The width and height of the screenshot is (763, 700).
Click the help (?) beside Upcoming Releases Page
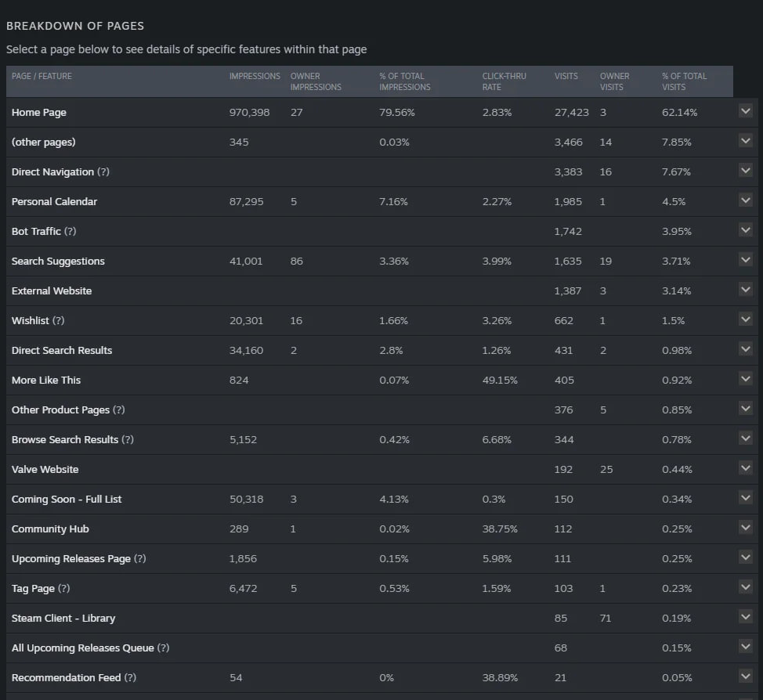(139, 558)
